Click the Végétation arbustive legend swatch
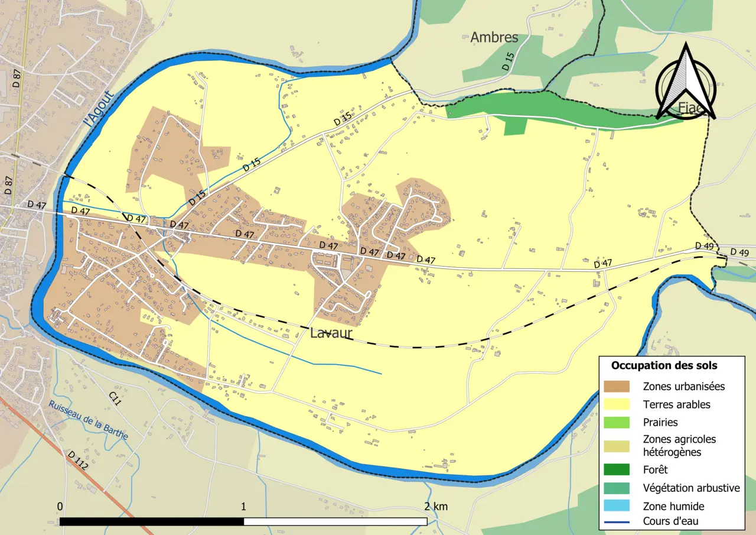The image size is (756, 535). (617, 488)
